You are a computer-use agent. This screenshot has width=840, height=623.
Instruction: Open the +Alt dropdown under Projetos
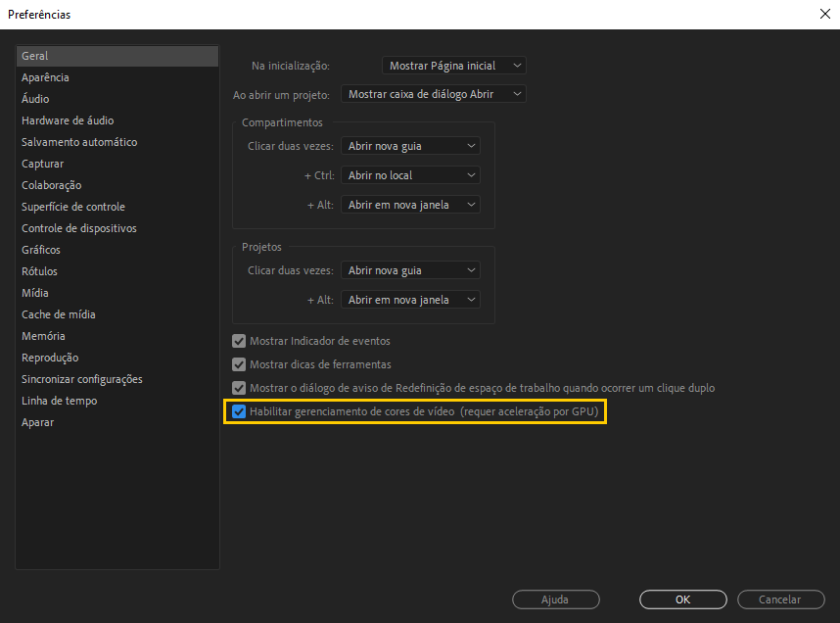tap(410, 299)
